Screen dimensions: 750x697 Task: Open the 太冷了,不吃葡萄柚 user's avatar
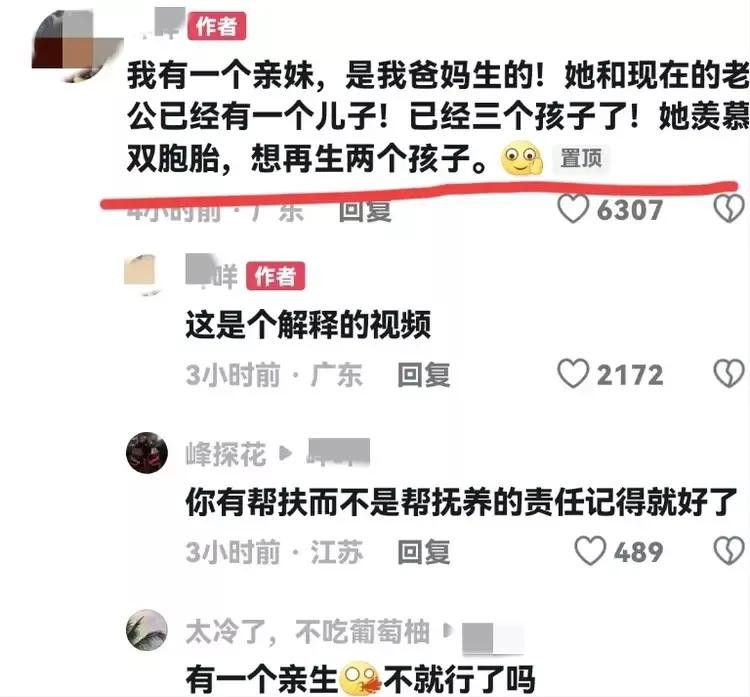click(x=147, y=630)
